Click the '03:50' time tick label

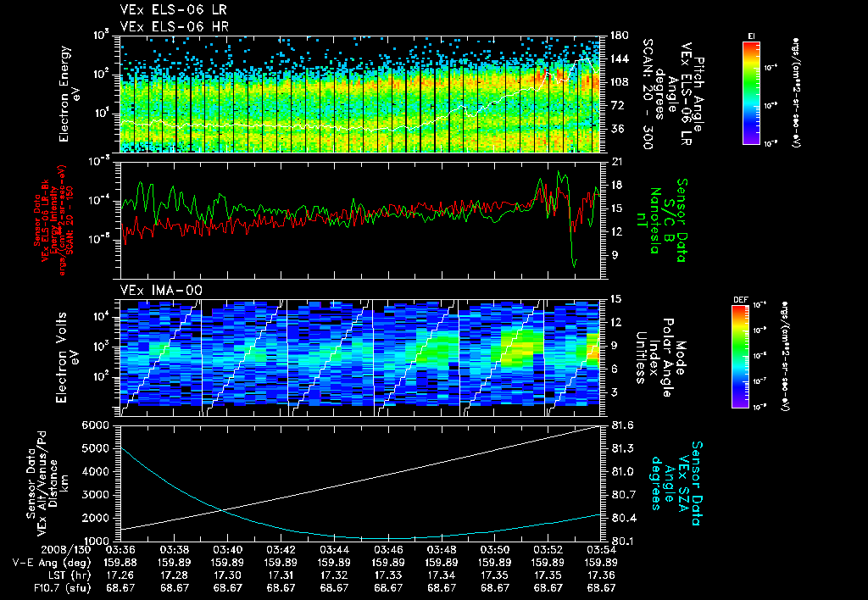[495, 550]
